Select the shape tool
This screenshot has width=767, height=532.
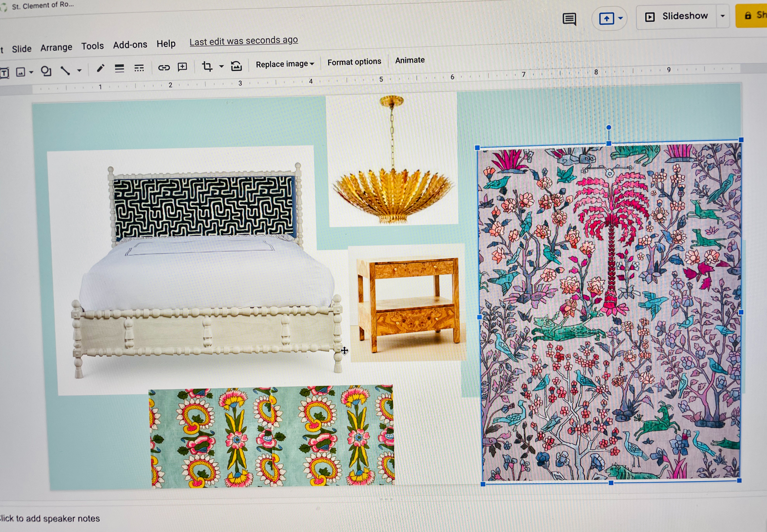[x=46, y=71]
